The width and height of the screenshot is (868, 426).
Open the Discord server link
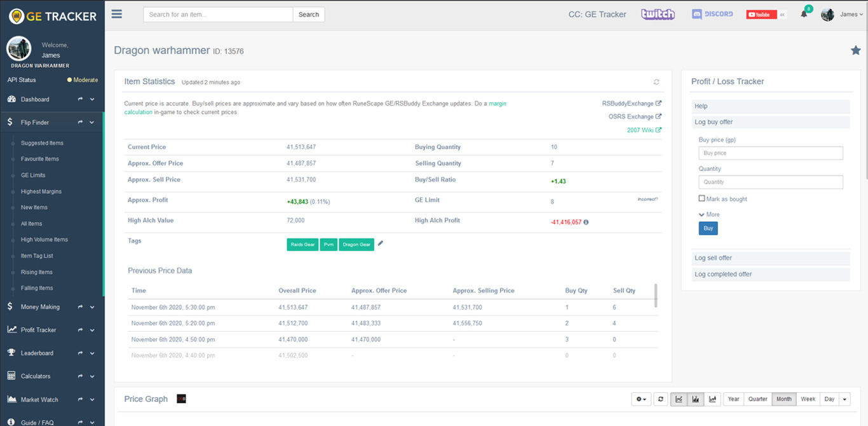(712, 14)
